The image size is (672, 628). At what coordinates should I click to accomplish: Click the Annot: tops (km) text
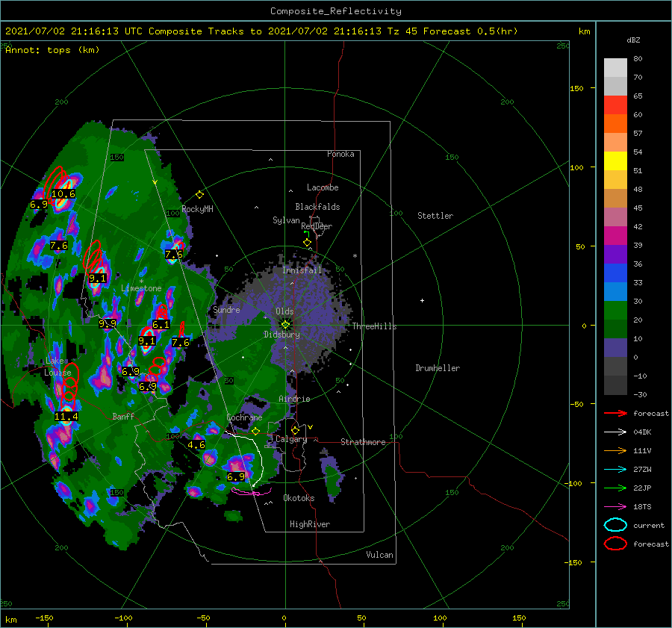click(52, 50)
